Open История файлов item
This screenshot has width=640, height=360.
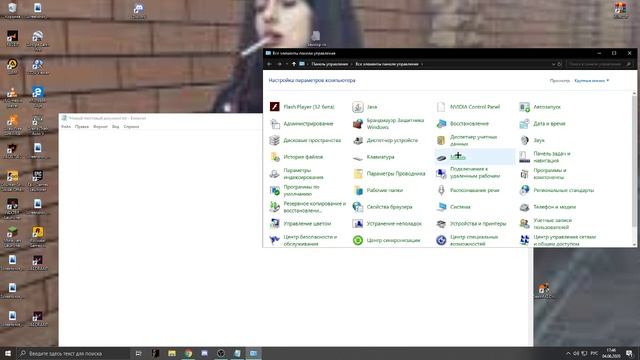(x=296, y=157)
